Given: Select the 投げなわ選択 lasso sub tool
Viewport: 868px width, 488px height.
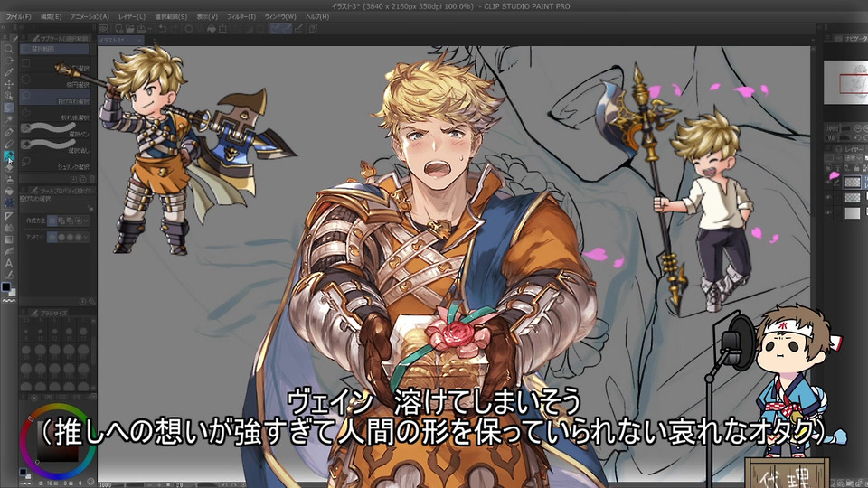Looking at the screenshot, I should click(x=54, y=99).
